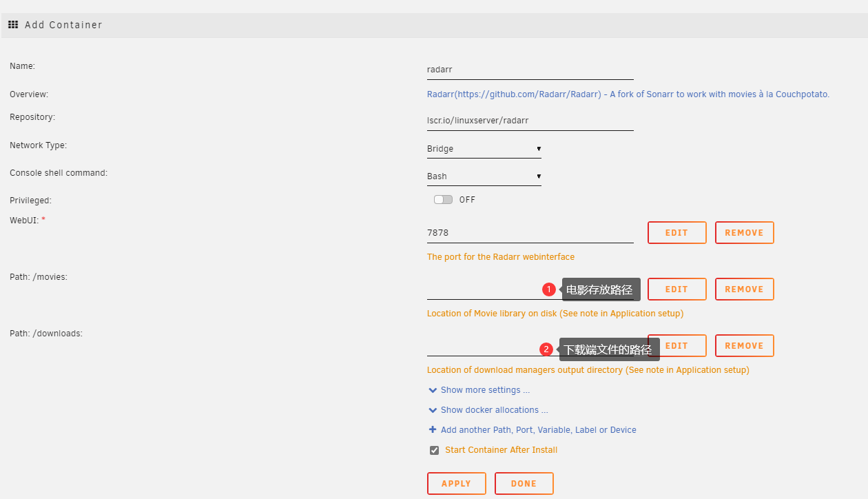Click chevron icon beside Show more settings
Screen dimensions: 868x499
tap(433, 390)
